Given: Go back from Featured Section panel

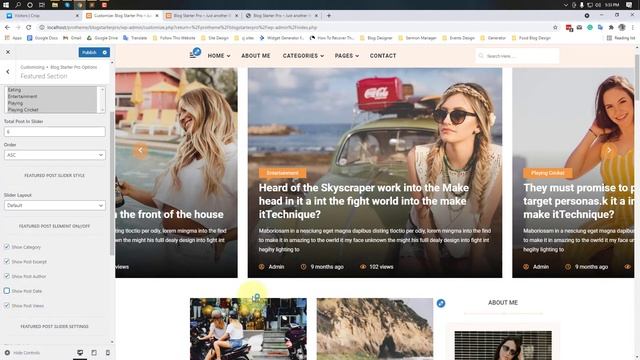Looking at the screenshot, I should (8, 72).
